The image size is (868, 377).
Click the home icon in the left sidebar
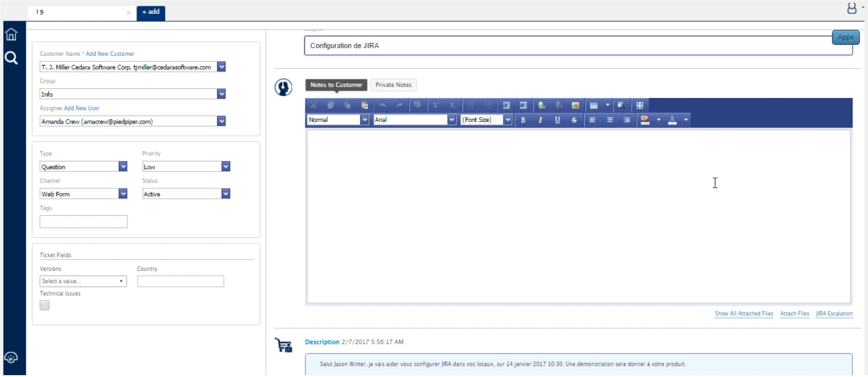[x=11, y=34]
